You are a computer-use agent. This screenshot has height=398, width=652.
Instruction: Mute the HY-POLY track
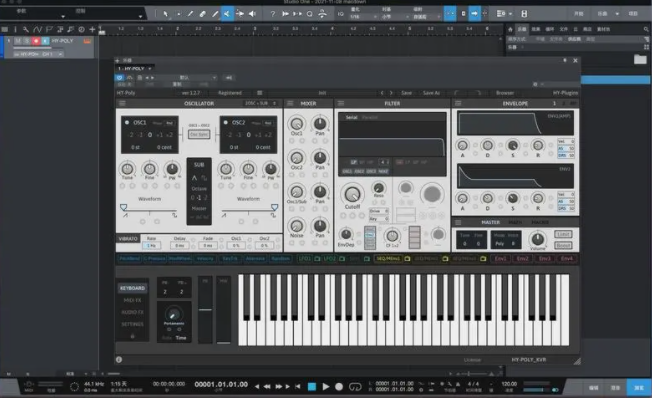(x=17, y=41)
